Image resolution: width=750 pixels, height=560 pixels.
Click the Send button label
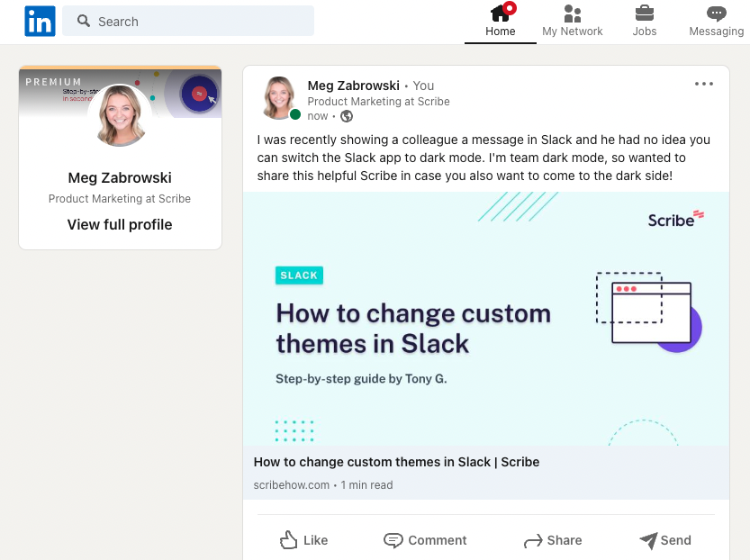pos(675,540)
